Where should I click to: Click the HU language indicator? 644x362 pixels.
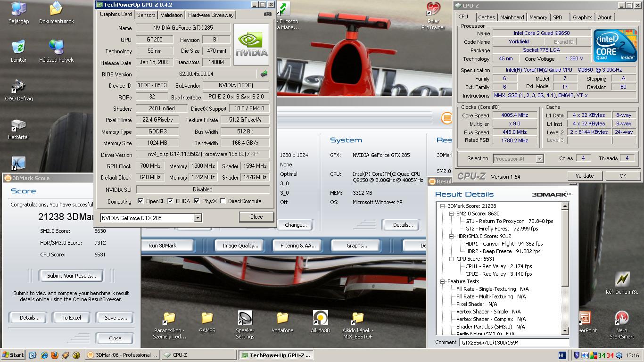point(562,355)
